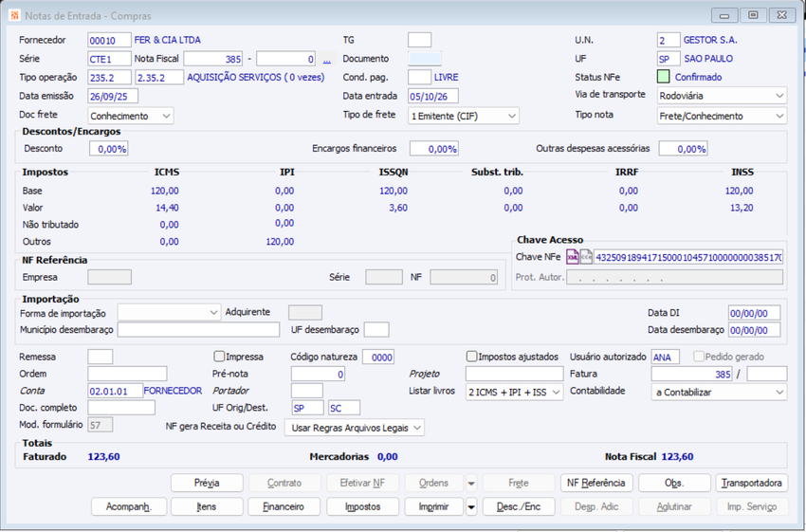
Task: Click the ellipsis link after Nota Fiscal
Action: (327, 60)
